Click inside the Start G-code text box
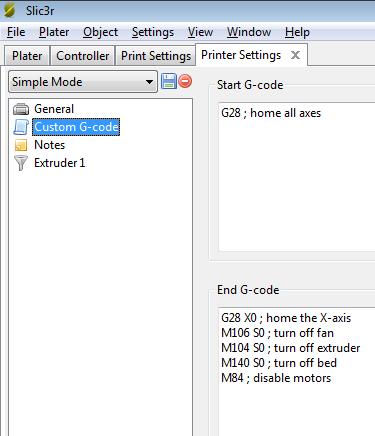The image size is (375, 436). tap(297, 177)
